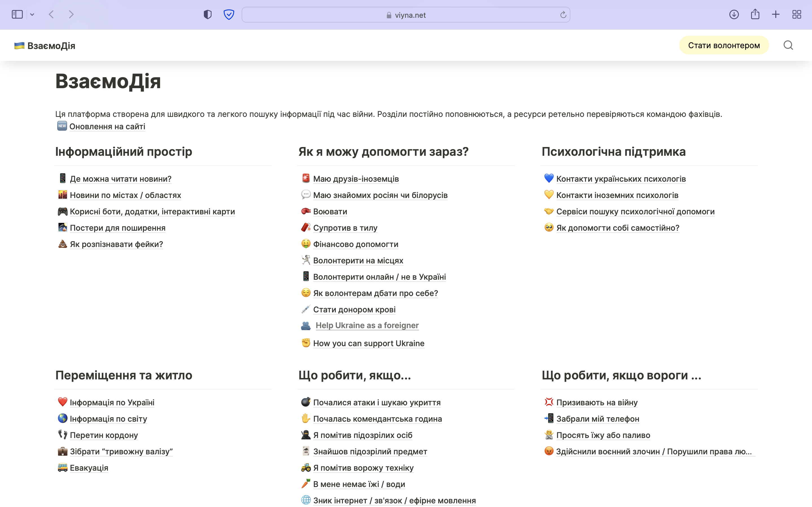
Task: Open the Safari sidebar panel icon
Action: pyautogui.click(x=17, y=14)
